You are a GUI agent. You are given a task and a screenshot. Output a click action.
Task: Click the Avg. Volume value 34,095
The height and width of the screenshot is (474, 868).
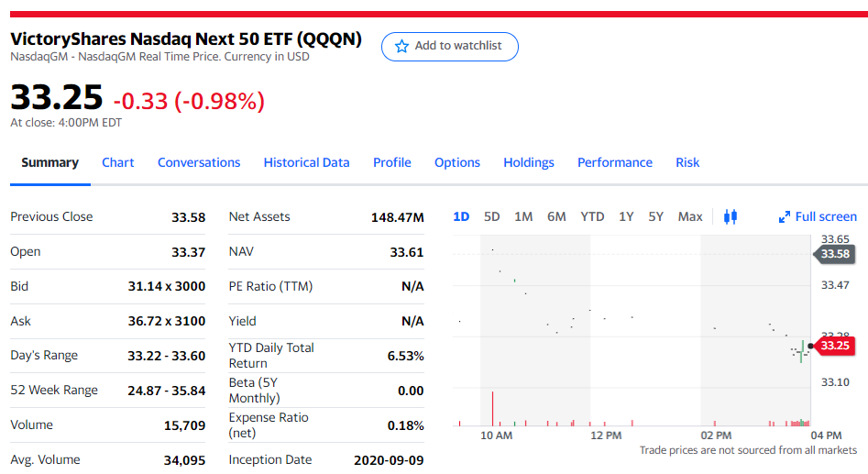click(x=184, y=460)
